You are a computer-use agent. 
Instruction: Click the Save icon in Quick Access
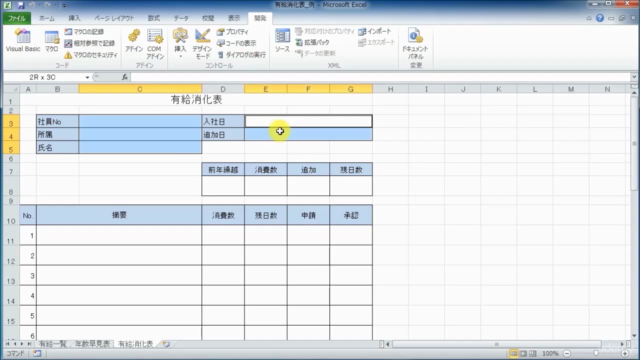point(20,5)
